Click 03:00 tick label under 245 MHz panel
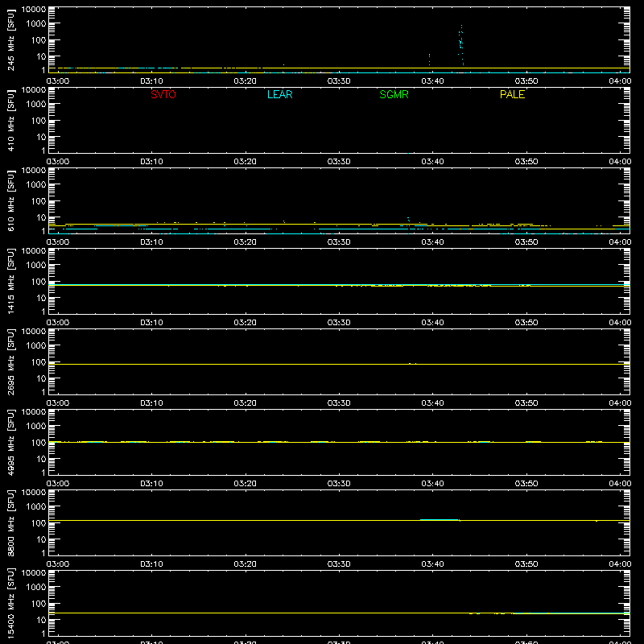The image size is (644, 644). [x=58, y=81]
